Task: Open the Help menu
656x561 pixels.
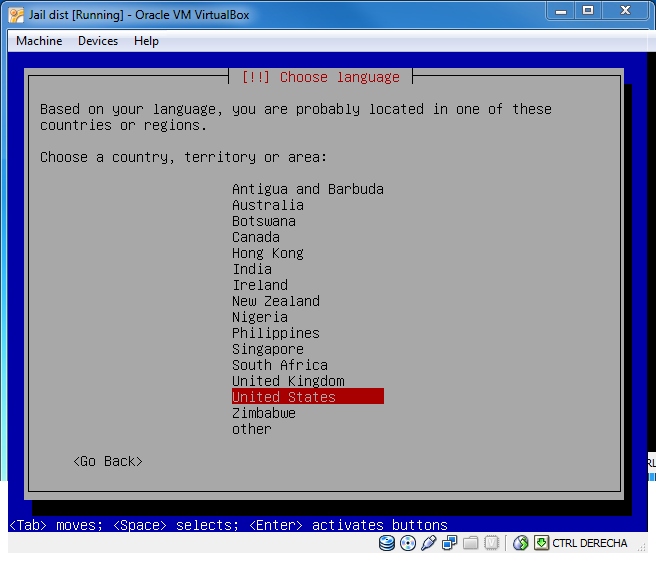Action: [146, 41]
